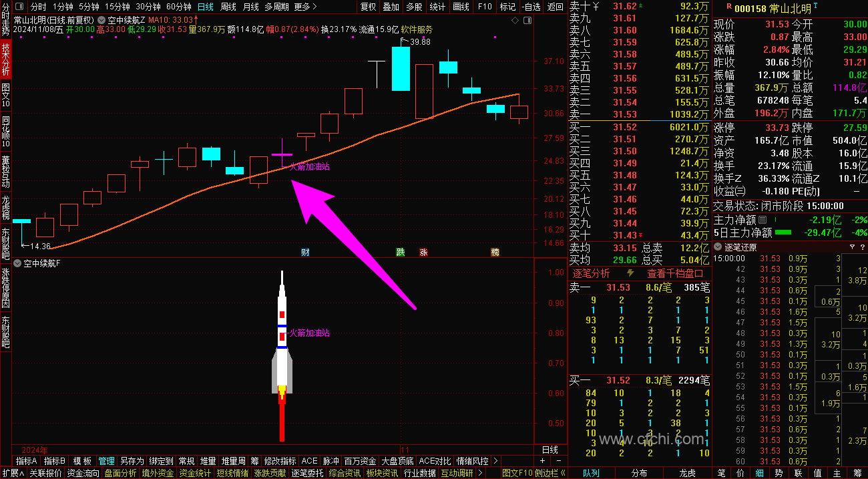Click the green 跌 marker on chart
This screenshot has width=868, height=479.
[x=400, y=252]
